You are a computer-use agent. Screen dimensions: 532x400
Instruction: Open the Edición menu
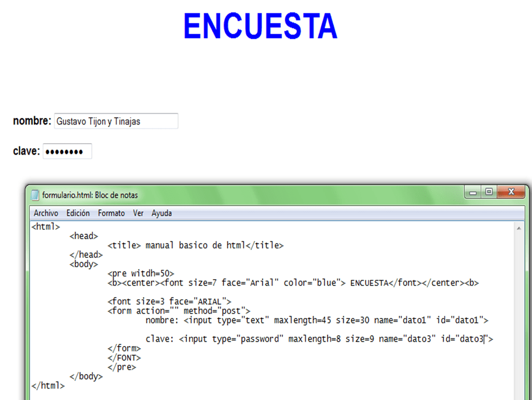tap(78, 213)
